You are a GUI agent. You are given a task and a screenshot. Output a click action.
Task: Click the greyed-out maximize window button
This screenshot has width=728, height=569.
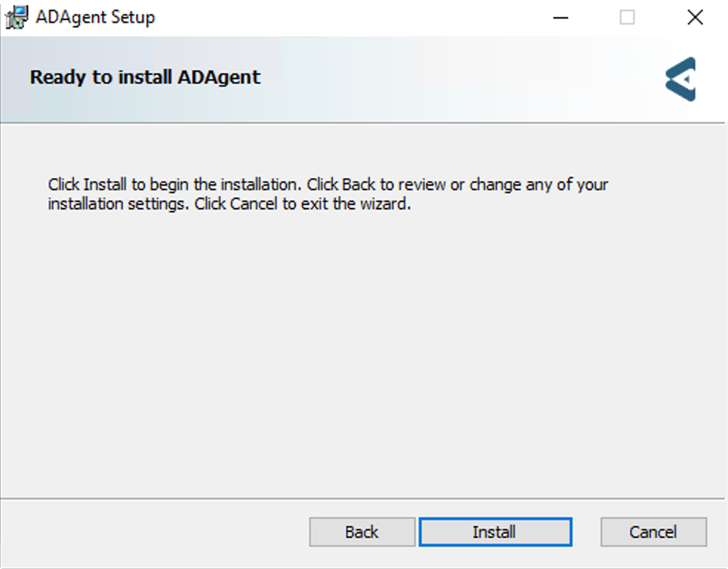[x=627, y=18]
